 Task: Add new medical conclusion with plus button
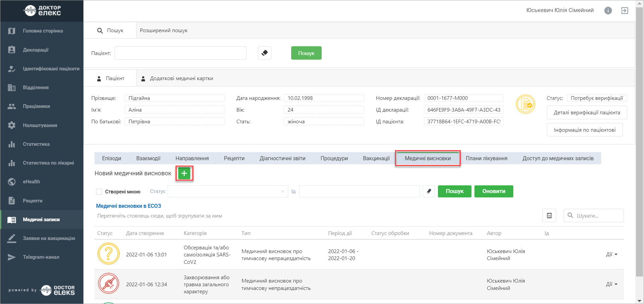click(184, 173)
